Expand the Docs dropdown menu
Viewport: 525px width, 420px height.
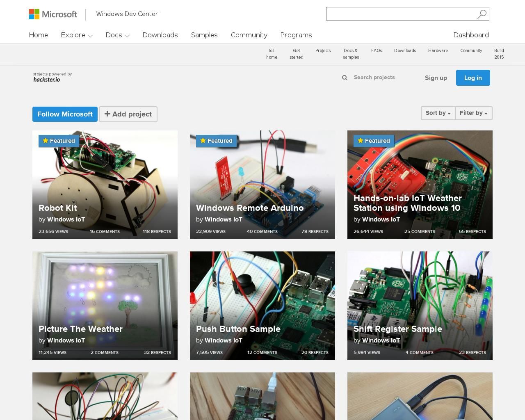pos(117,35)
